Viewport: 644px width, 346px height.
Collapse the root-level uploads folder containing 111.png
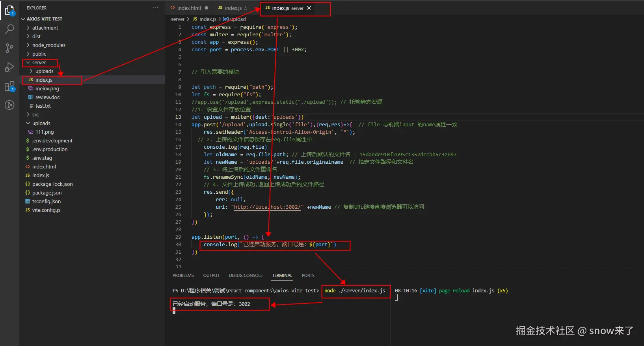coord(92,123)
